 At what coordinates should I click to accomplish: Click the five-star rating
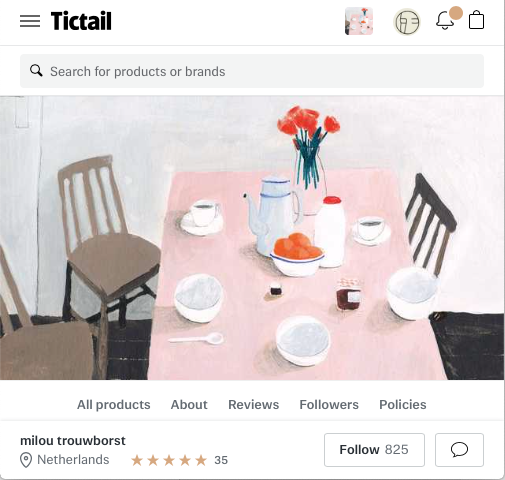click(169, 460)
